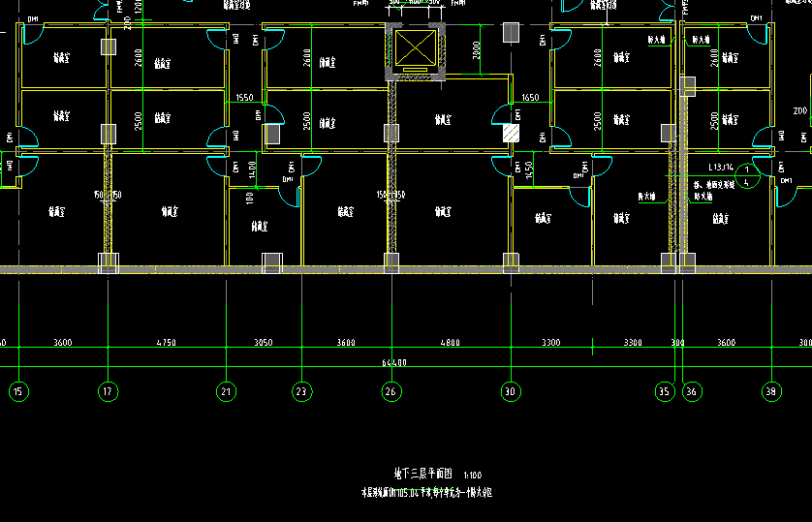Select the L13J14 reference label
The height and width of the screenshot is (522, 812).
pyautogui.click(x=721, y=168)
